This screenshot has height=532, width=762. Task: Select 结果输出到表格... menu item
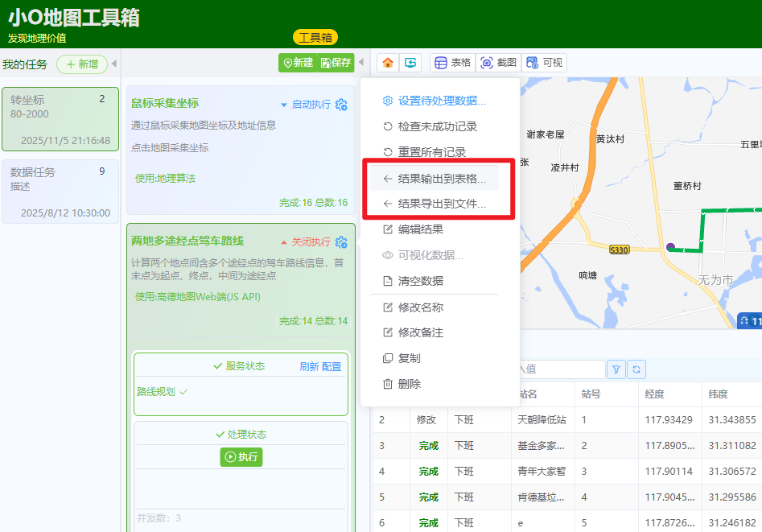pos(435,179)
